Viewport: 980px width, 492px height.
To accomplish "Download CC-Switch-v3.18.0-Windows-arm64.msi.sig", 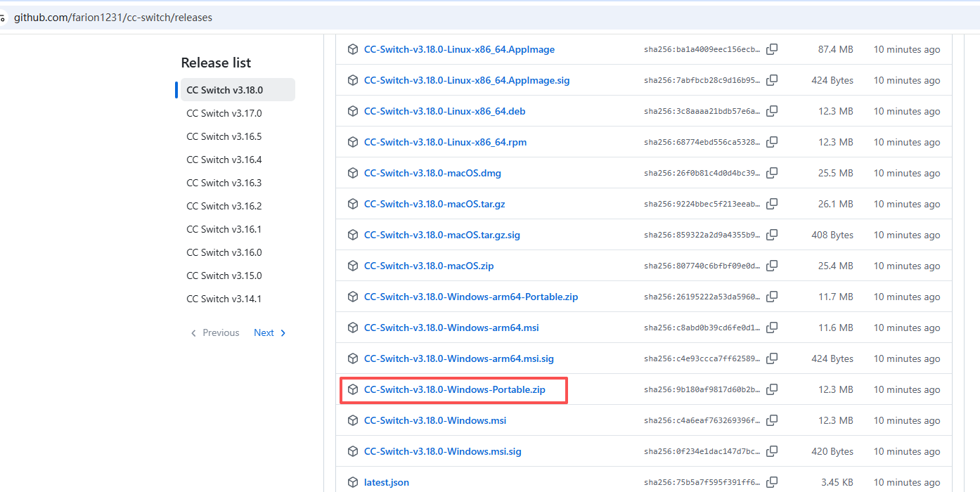I will [459, 358].
